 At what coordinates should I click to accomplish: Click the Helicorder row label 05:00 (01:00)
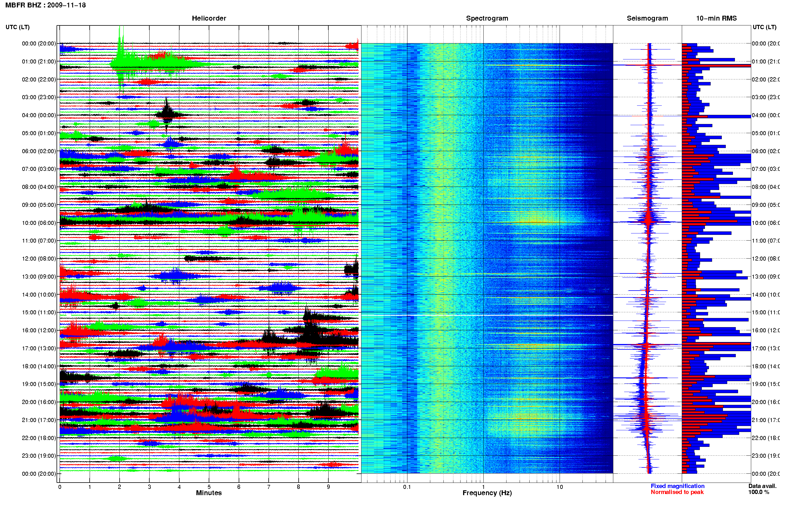[39, 133]
